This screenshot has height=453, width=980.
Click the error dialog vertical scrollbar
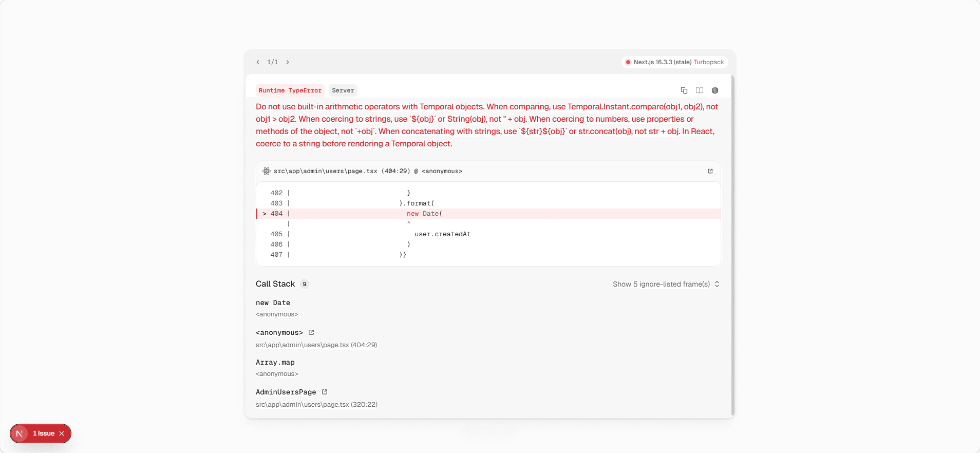pos(733,246)
